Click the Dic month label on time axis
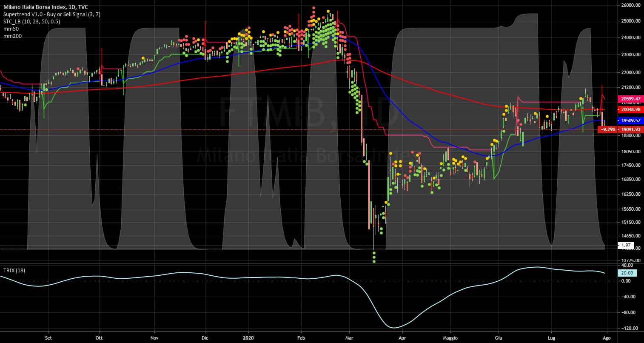This screenshot has width=644, height=343. pos(205,337)
